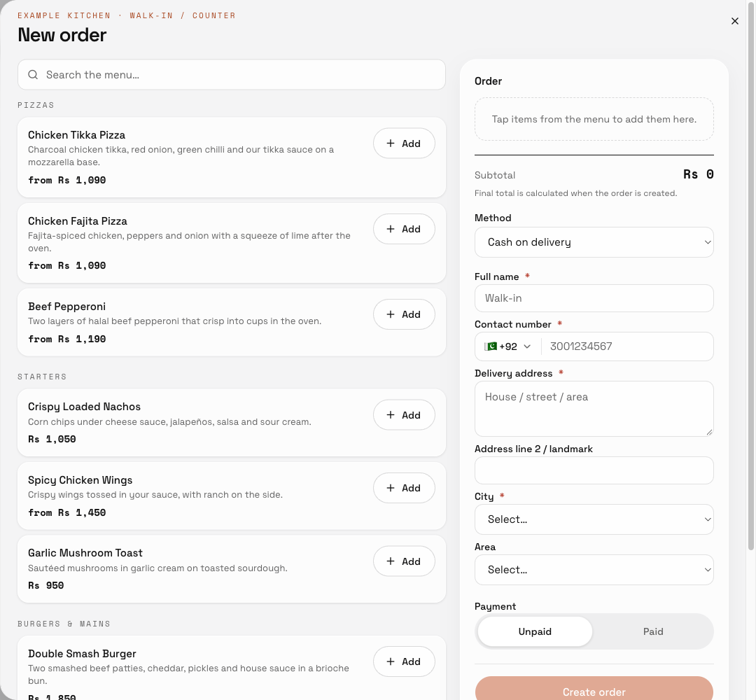Add Chicken Fajita Pizza to order
The image size is (756, 700).
(404, 229)
